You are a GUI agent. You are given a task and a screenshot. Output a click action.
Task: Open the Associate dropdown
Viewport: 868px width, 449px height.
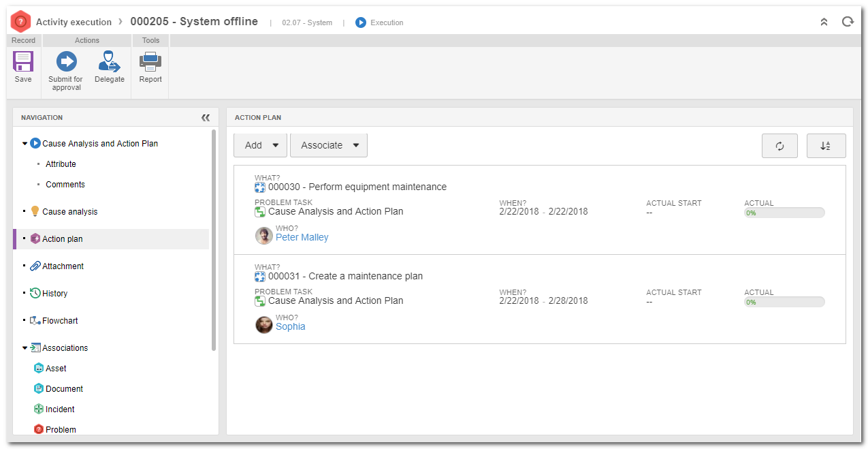coord(329,145)
